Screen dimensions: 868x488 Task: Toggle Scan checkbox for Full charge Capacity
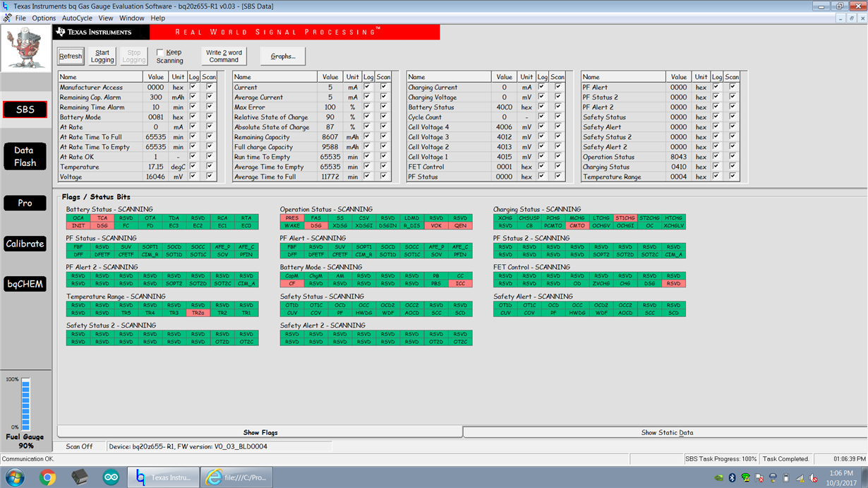[x=384, y=146]
